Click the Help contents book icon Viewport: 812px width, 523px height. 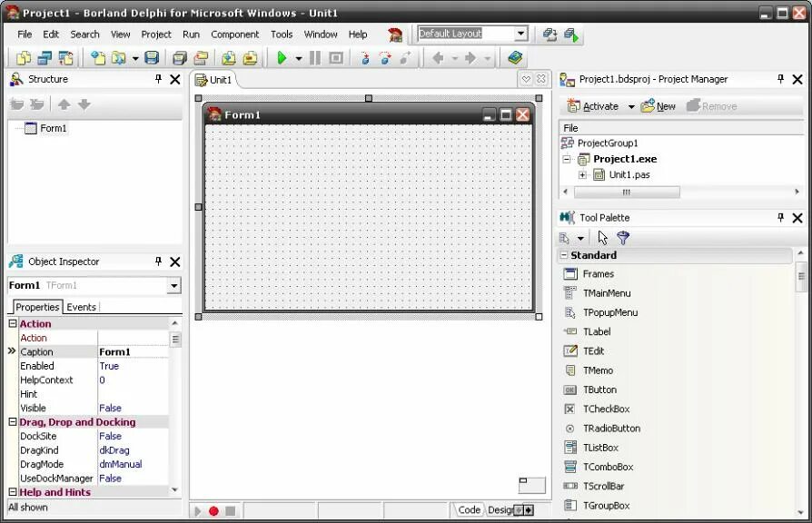click(x=514, y=58)
